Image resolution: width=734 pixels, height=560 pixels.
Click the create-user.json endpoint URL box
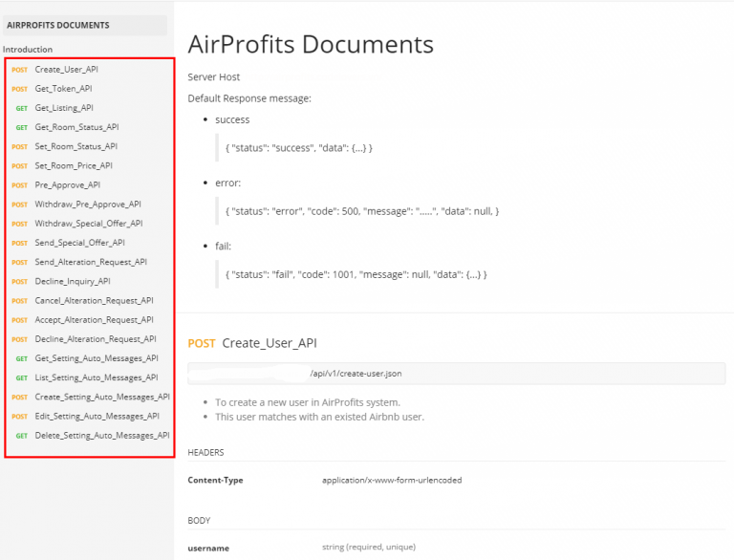456,374
